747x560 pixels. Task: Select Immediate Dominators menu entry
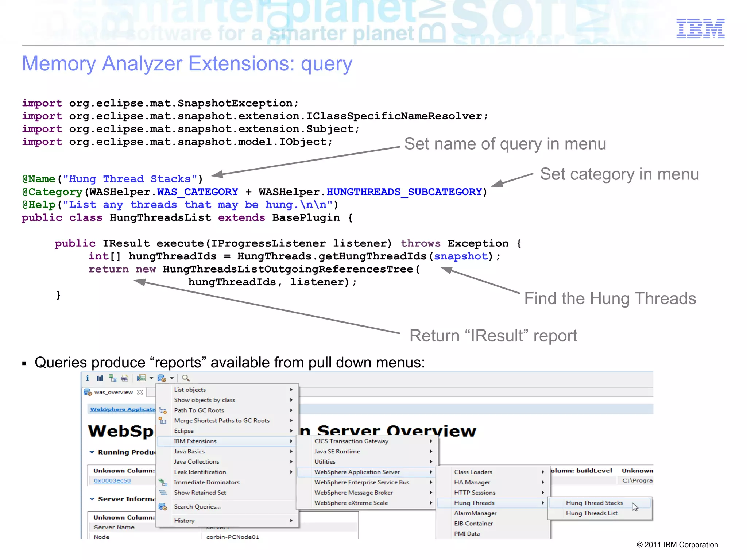[x=228, y=482]
